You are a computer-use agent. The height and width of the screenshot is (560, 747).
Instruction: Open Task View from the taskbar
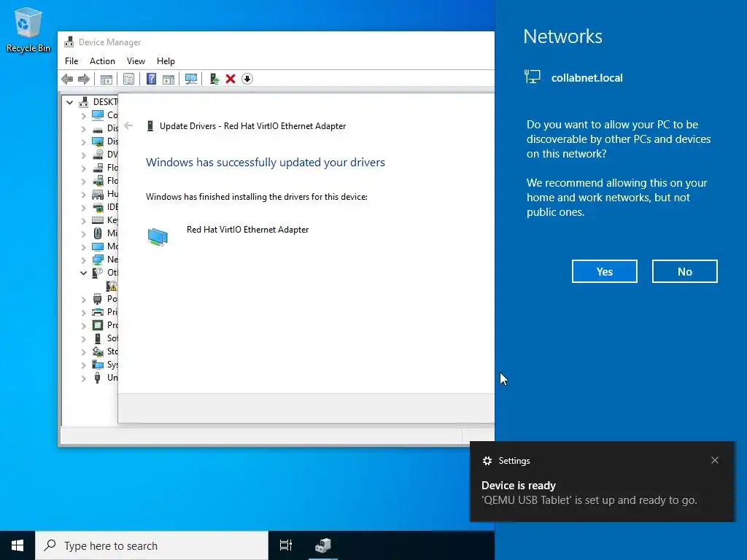point(286,545)
